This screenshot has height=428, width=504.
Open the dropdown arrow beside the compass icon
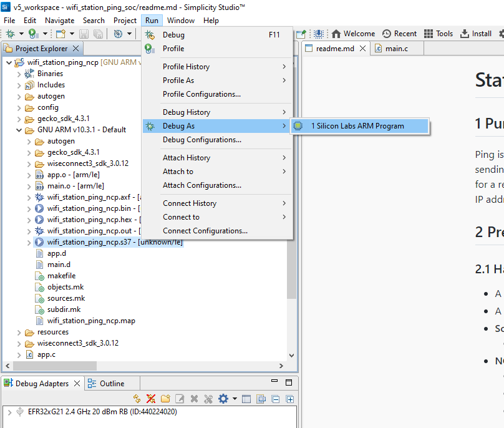(x=129, y=34)
